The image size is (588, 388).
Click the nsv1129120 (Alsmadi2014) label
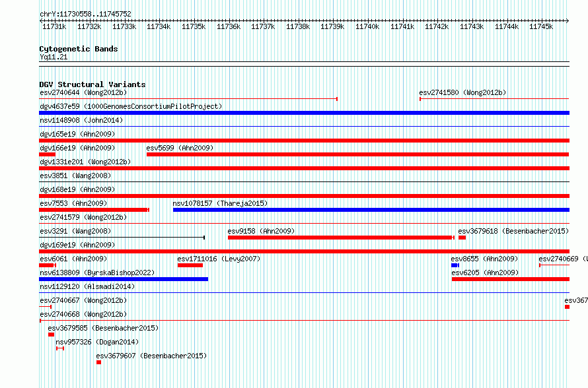(x=87, y=286)
